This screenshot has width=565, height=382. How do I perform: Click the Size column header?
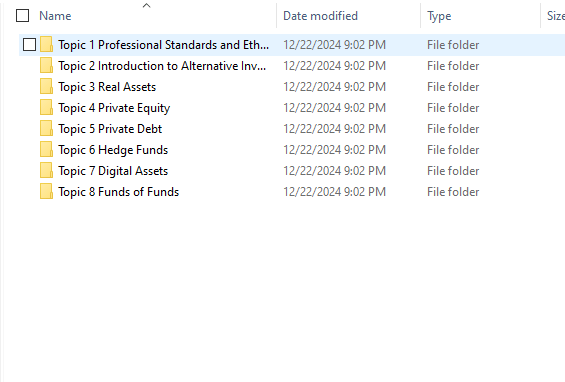tap(556, 16)
